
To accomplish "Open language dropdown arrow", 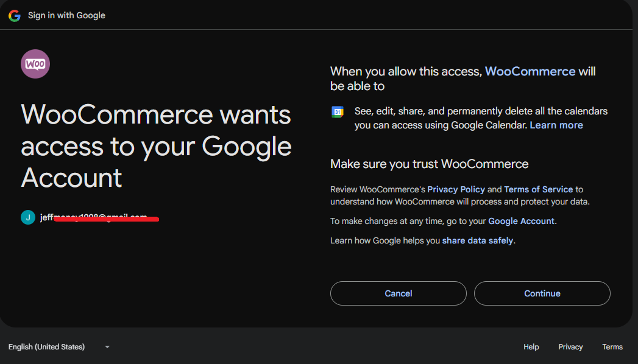I will pyautogui.click(x=107, y=347).
